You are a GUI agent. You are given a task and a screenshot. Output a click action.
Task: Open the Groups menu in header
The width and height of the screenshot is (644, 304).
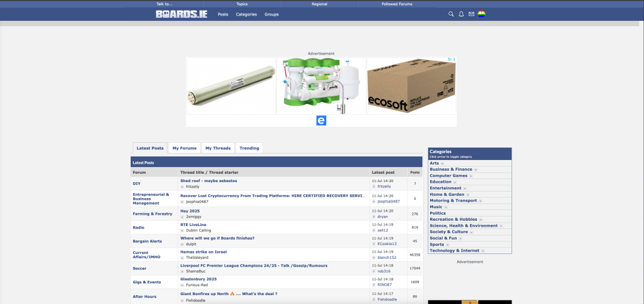click(x=272, y=14)
